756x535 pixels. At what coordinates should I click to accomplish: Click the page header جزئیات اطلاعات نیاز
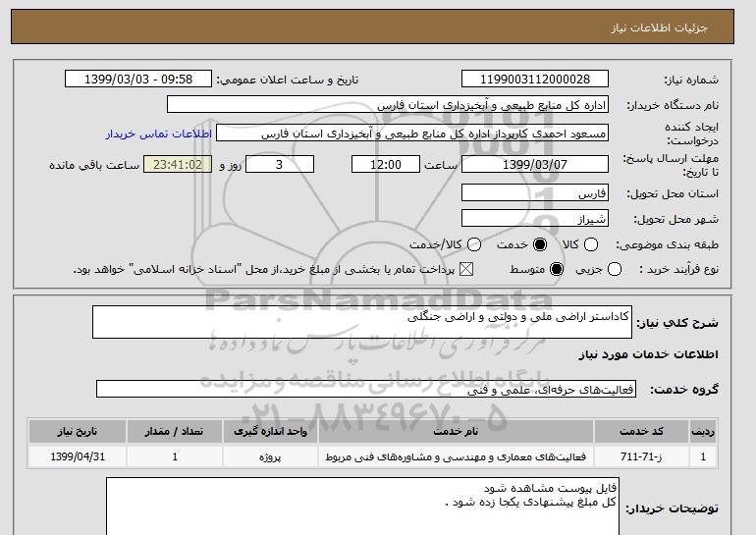659,27
